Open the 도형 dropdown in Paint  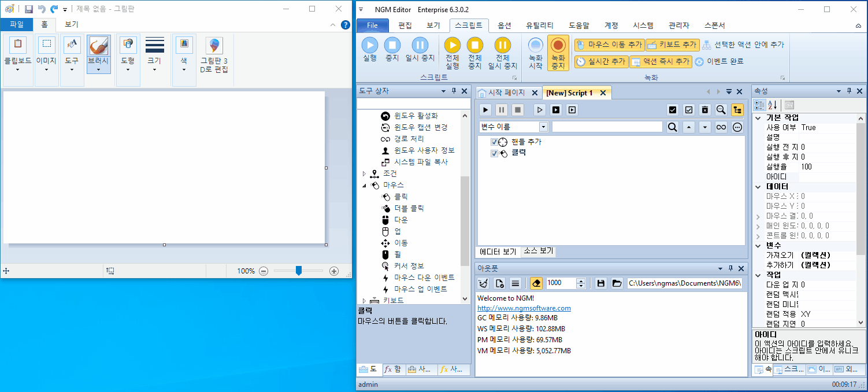point(128,60)
